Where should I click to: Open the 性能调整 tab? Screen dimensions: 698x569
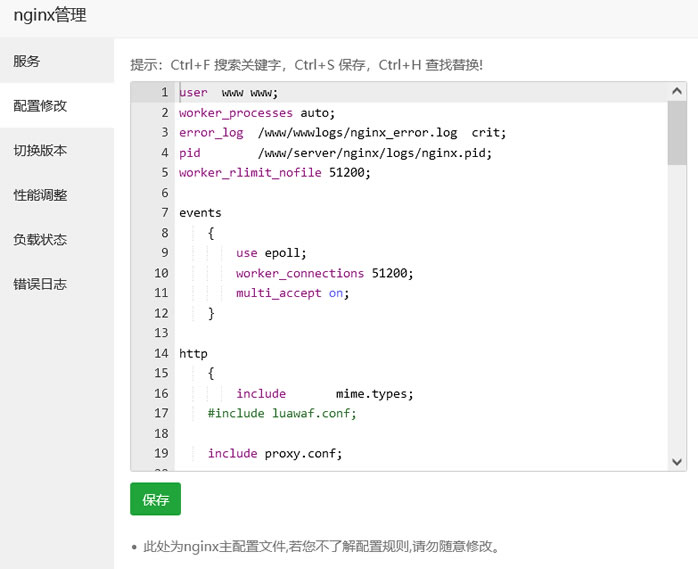coord(41,195)
